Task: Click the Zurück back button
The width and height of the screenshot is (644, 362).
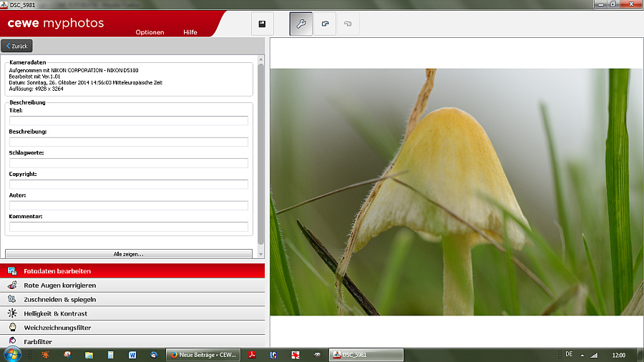Action: point(16,47)
